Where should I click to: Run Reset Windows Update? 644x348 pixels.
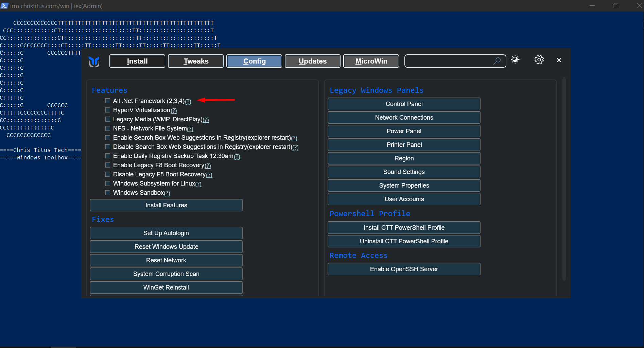[166, 247]
